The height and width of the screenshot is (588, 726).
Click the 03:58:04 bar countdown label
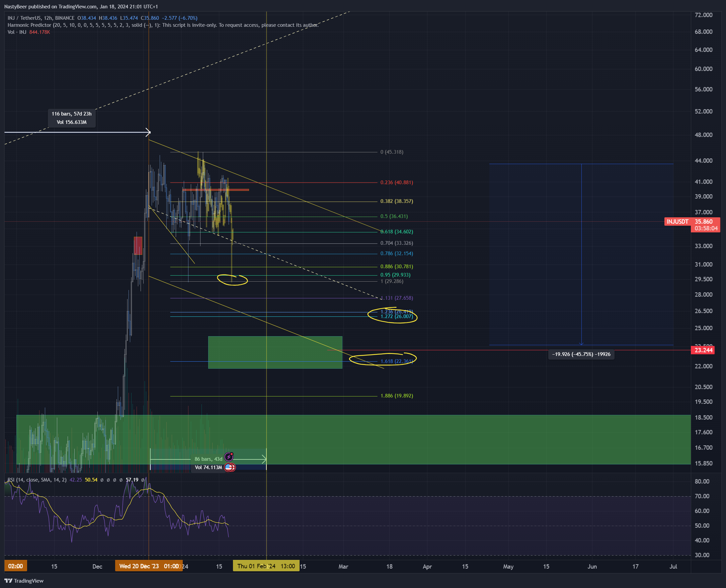(x=706, y=228)
